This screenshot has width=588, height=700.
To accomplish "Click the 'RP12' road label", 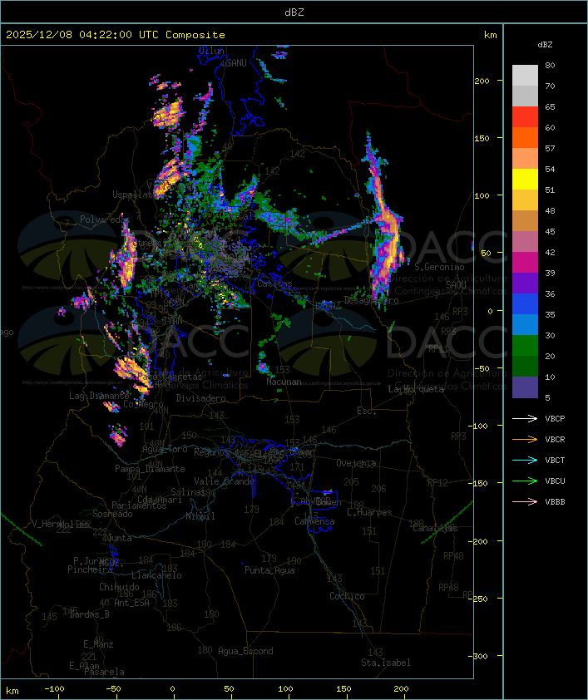I will (437, 482).
